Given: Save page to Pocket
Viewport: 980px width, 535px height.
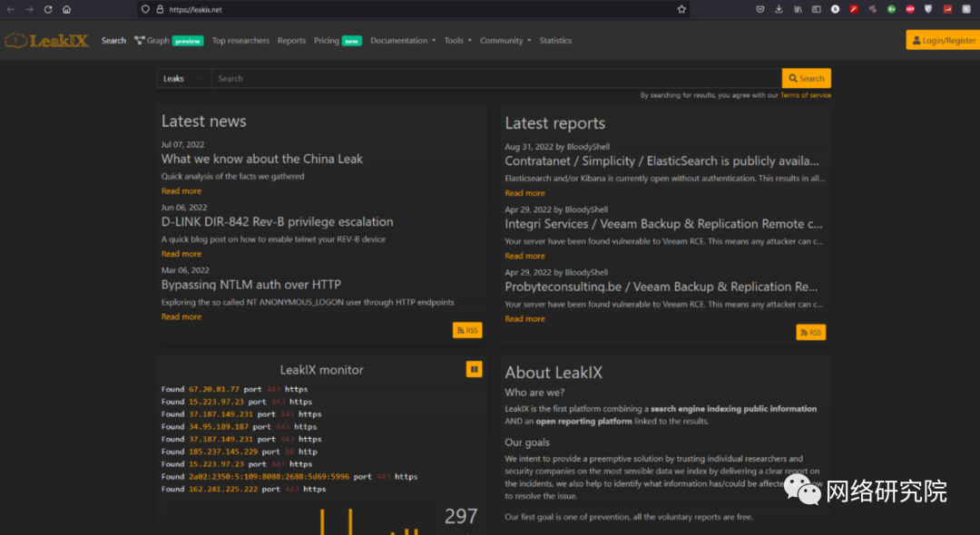Looking at the screenshot, I should tap(760, 9).
